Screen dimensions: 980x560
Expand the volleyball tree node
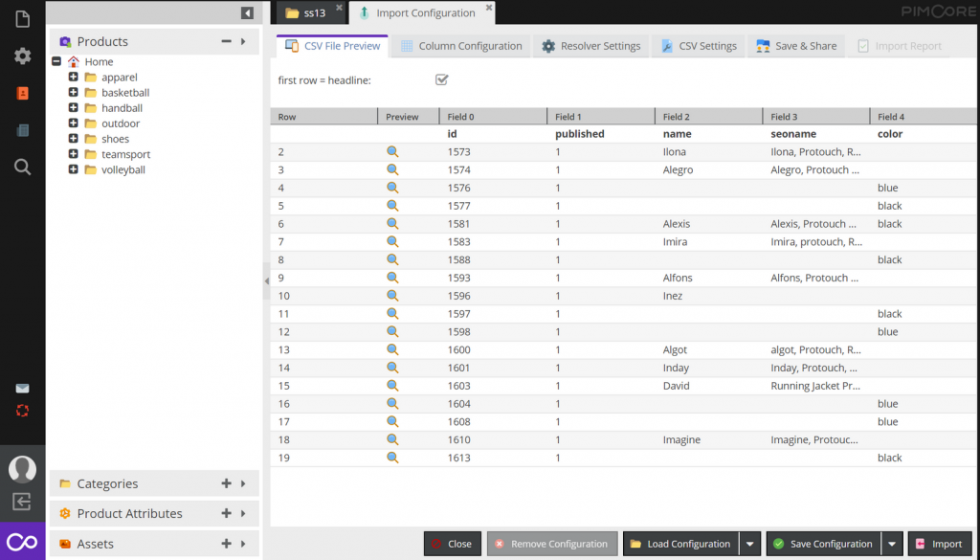[x=73, y=169]
